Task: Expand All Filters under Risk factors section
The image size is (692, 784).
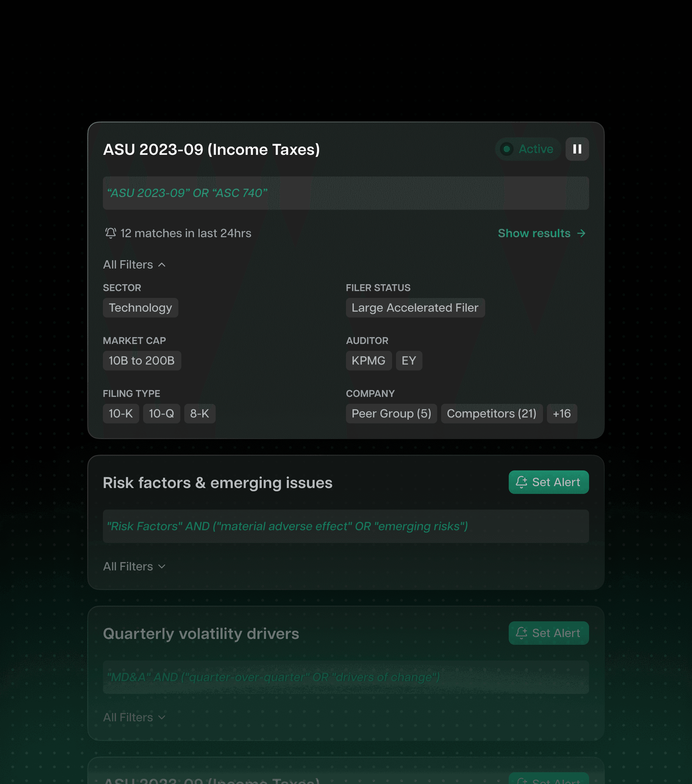Action: (x=134, y=566)
